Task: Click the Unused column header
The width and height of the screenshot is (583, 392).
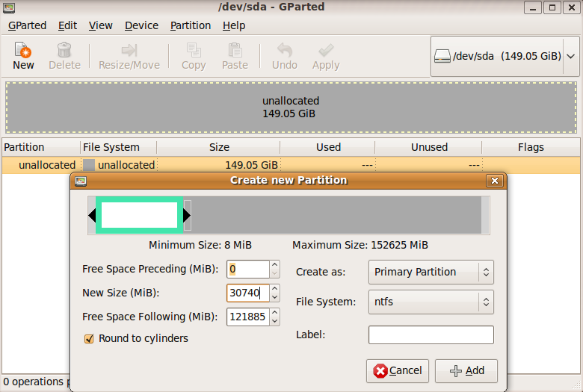Action: (x=429, y=148)
